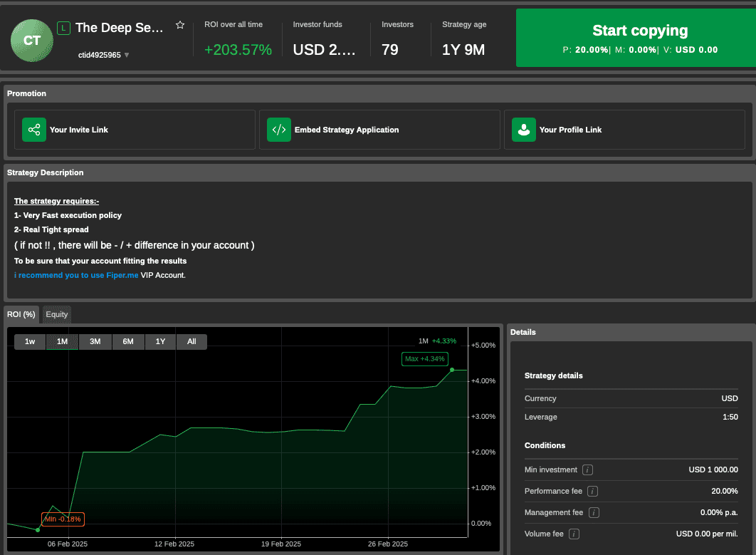Expand the ctid4925965 account dropdown
This screenshot has height=555, width=756.
127,55
